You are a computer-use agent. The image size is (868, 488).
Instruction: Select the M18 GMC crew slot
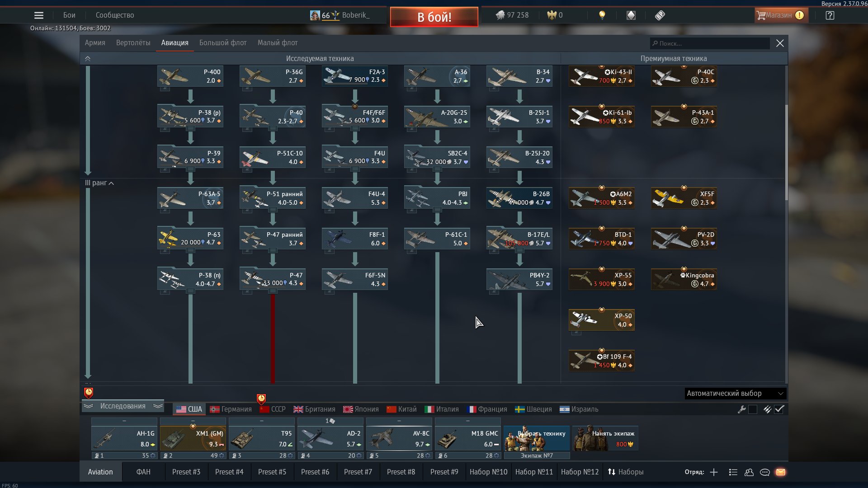(468, 438)
